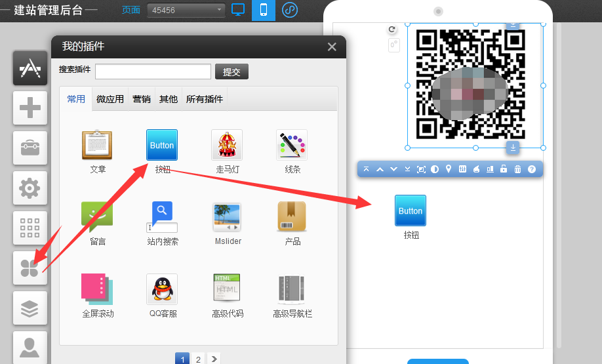Screen dimensions: 602x364
Task: Click the 文章 article plugin icon
Action: 98,145
